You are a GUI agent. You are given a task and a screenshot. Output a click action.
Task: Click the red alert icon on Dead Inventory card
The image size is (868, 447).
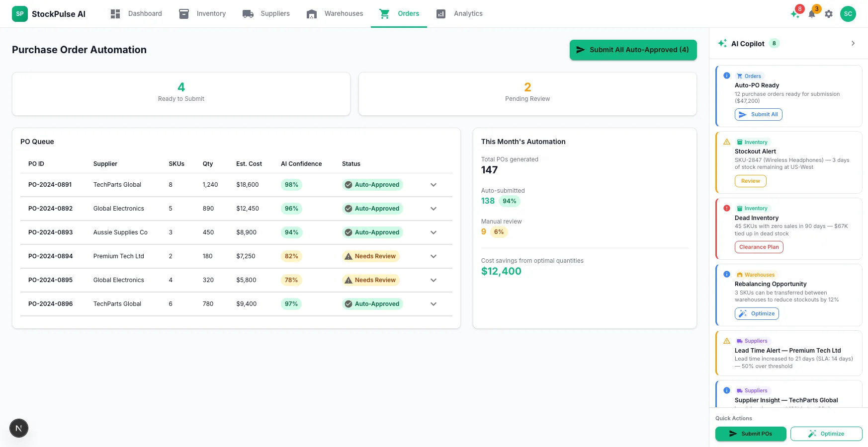(727, 208)
